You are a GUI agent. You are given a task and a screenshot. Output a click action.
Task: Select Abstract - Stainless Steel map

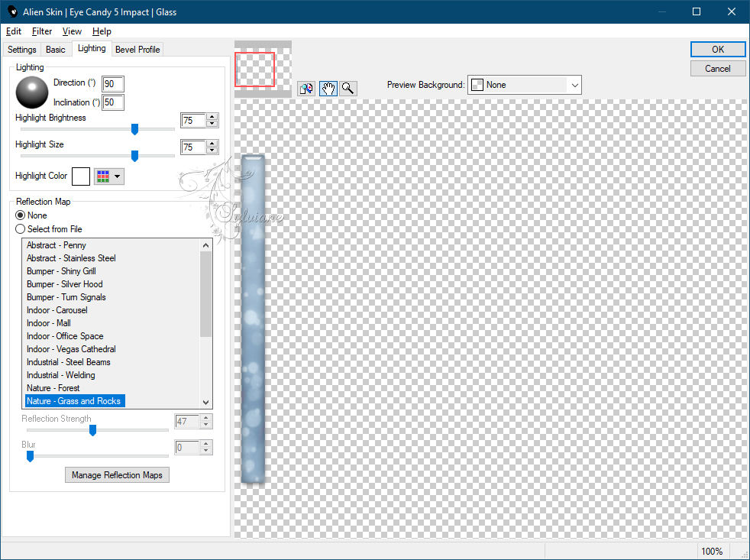click(71, 258)
